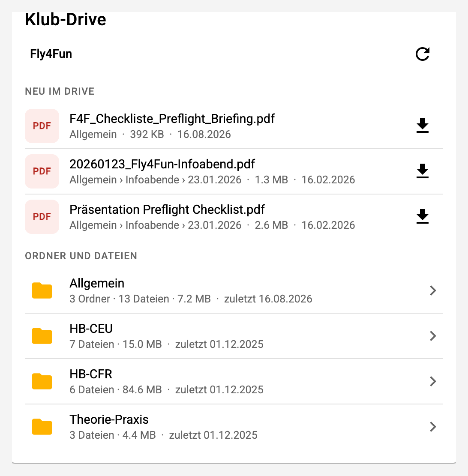Click the Fly4Fun drive name
The image size is (468, 476).
point(51,54)
